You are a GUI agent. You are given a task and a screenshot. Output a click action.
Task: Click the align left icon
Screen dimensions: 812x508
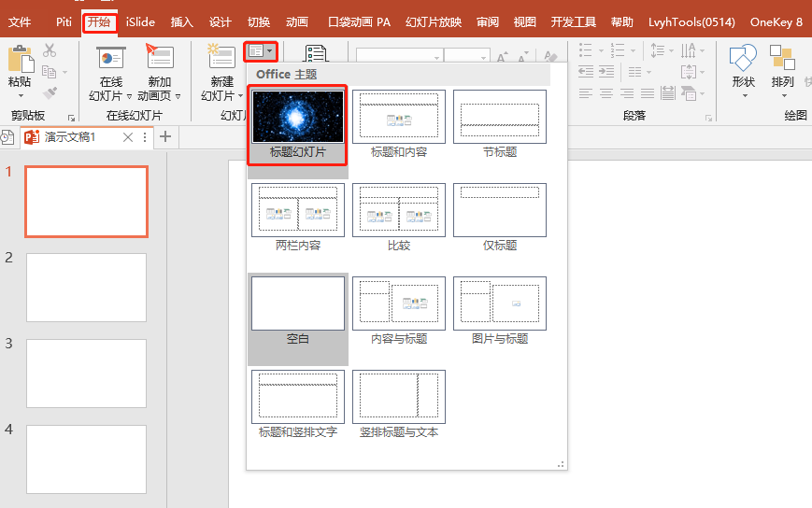586,93
